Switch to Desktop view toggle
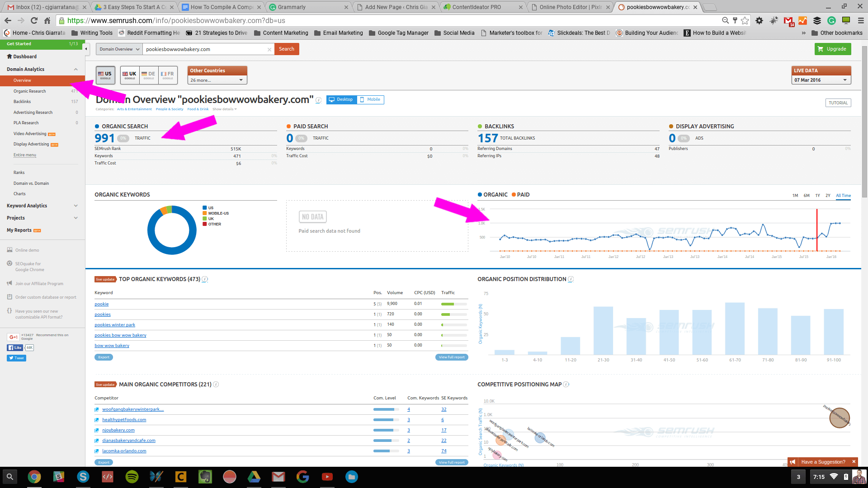 (x=341, y=99)
